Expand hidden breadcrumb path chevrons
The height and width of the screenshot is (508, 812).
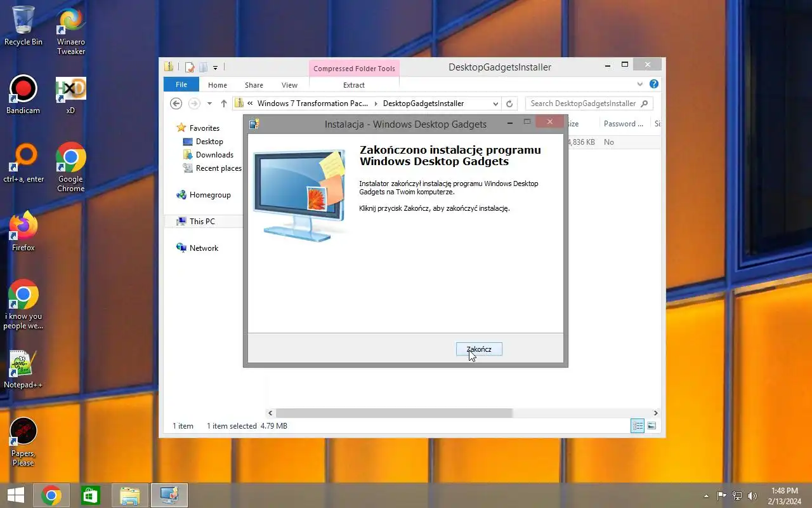251,104
